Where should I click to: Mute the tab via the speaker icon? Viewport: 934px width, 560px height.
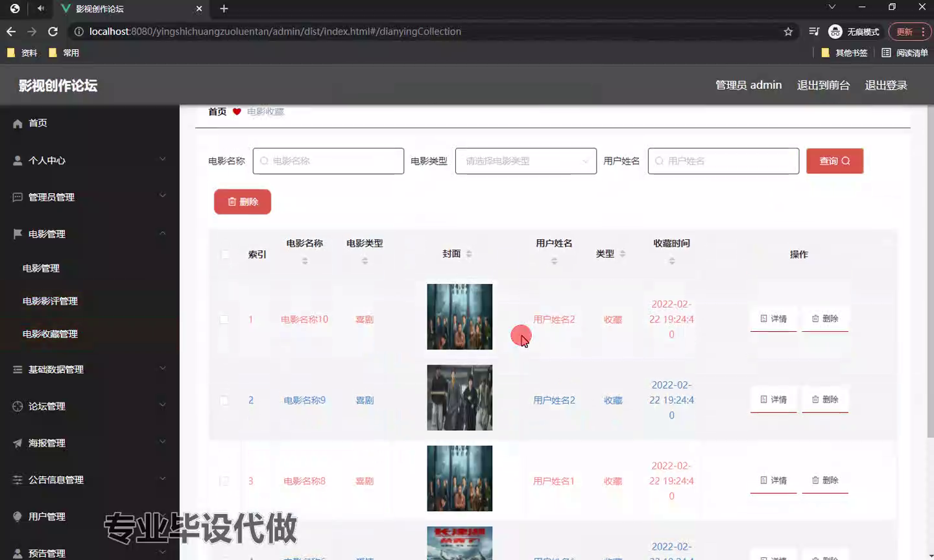41,8
